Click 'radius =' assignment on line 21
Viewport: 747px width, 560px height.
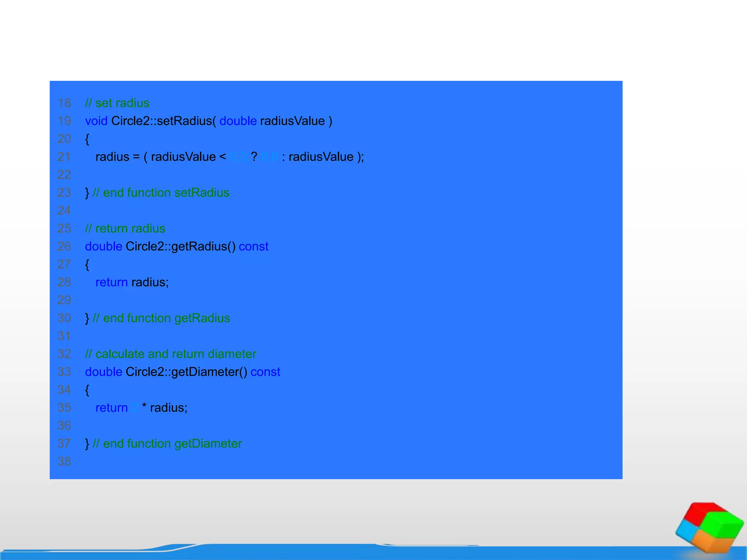click(117, 157)
